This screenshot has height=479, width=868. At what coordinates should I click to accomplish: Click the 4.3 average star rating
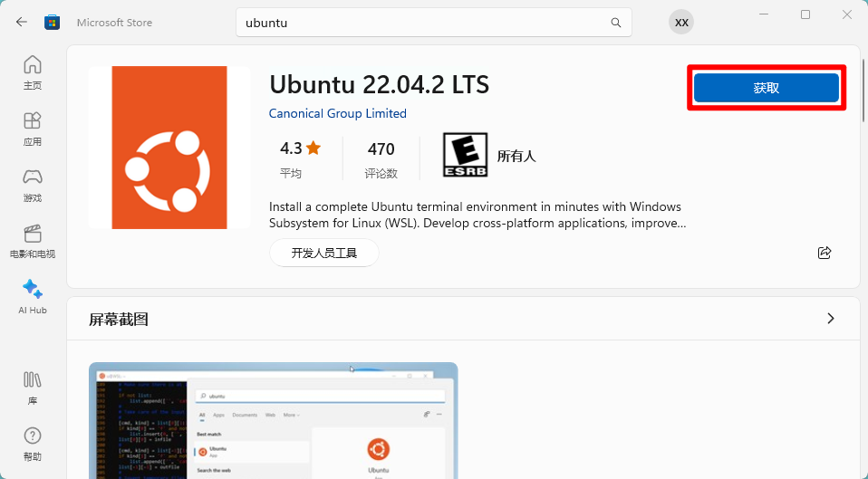[x=300, y=158]
